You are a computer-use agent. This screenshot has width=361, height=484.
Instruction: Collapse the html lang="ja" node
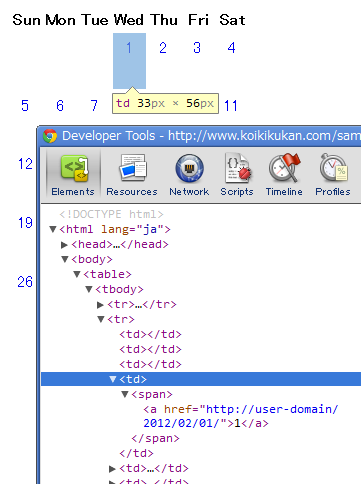53,229
